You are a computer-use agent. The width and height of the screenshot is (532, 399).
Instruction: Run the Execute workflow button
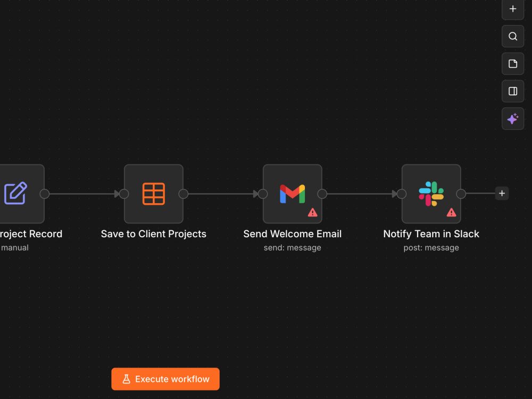tap(165, 379)
